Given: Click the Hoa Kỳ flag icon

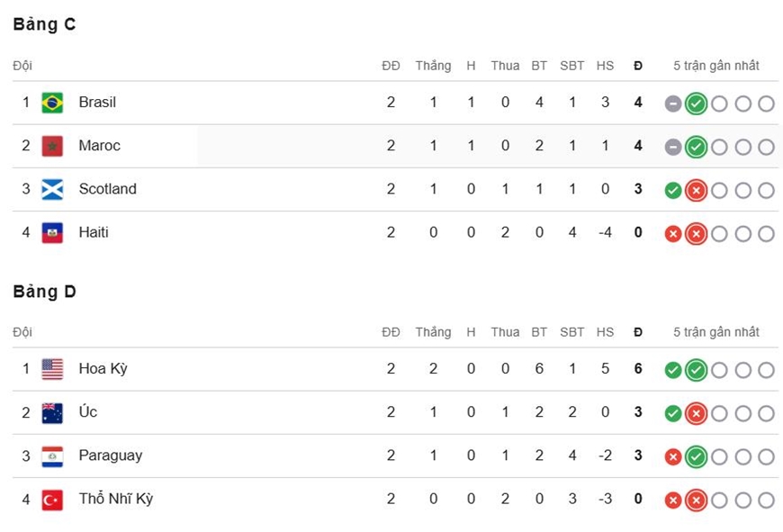Looking at the screenshot, I should coord(52,370).
